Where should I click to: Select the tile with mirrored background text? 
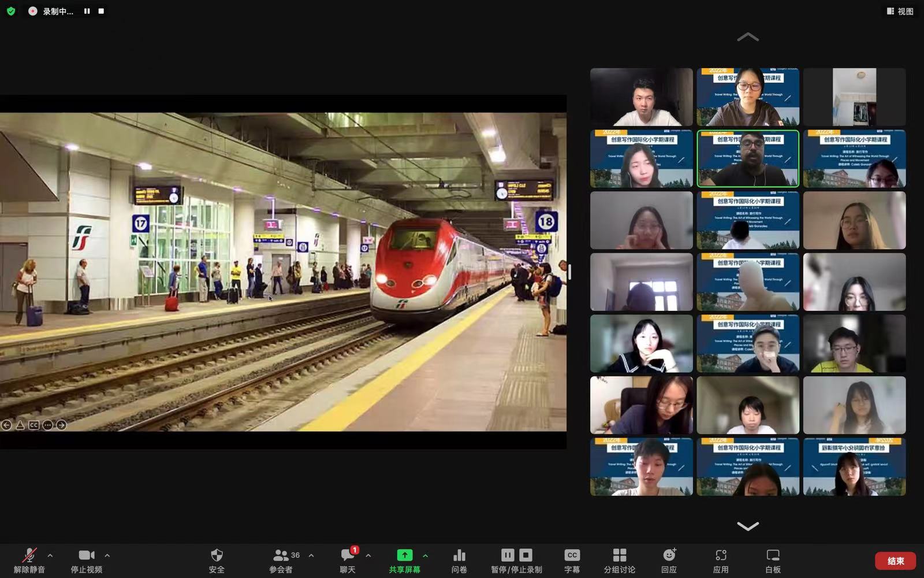[854, 466]
